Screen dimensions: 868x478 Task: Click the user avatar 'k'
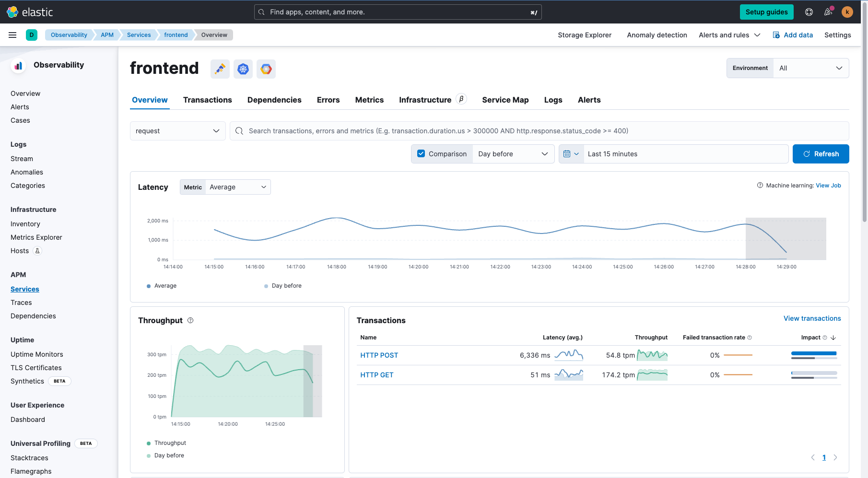(847, 12)
